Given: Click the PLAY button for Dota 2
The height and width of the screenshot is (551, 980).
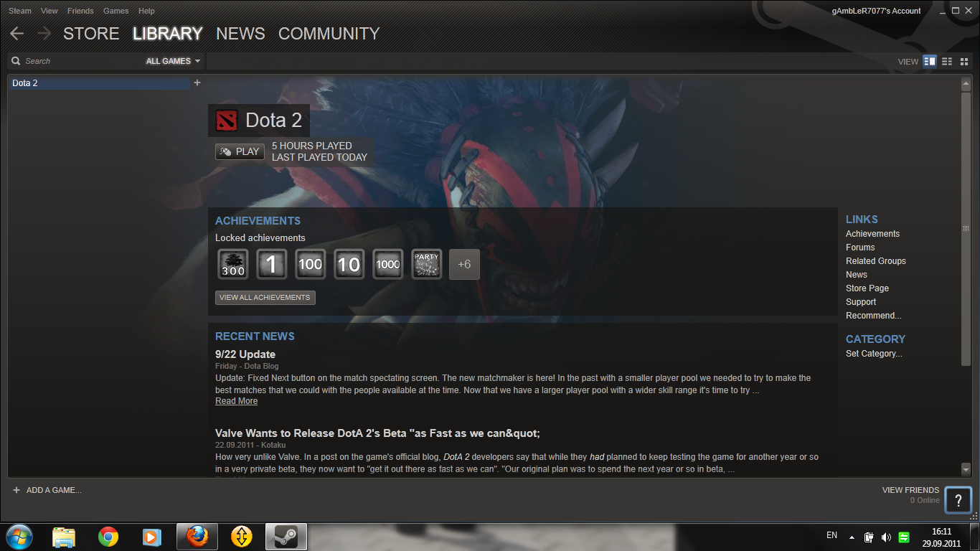Looking at the screenshot, I should click(x=240, y=151).
